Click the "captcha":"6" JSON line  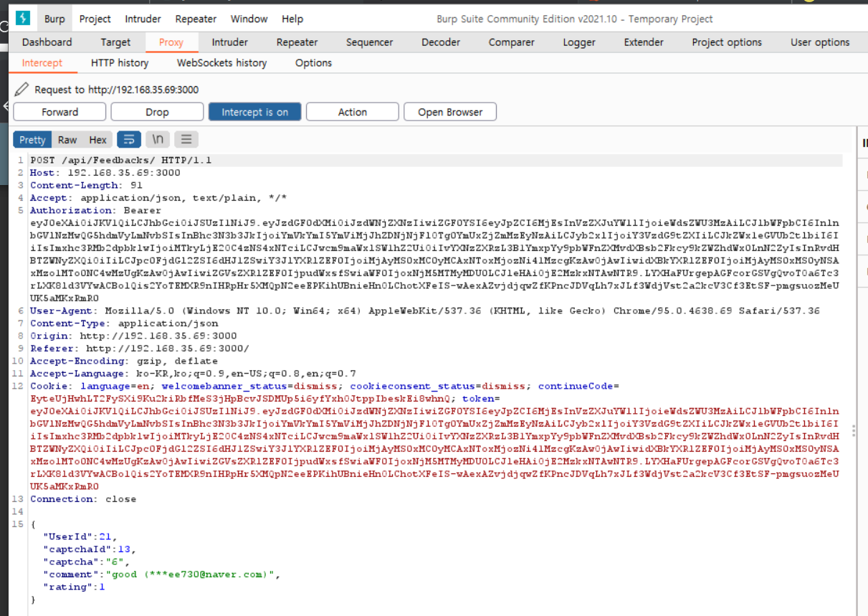pos(86,561)
